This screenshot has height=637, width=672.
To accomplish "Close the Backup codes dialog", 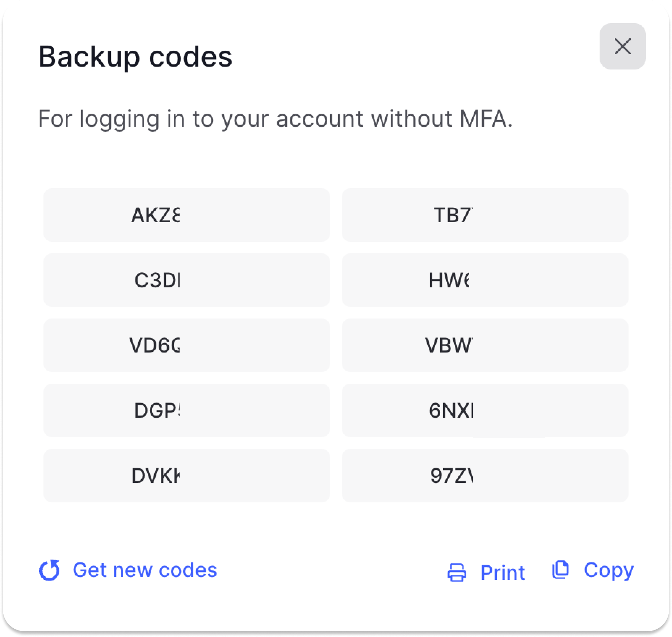I will click(x=622, y=46).
